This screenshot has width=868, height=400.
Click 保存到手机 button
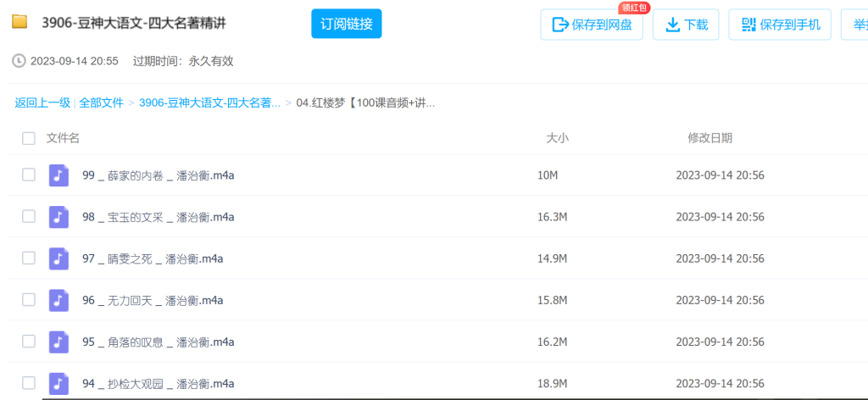pos(780,25)
